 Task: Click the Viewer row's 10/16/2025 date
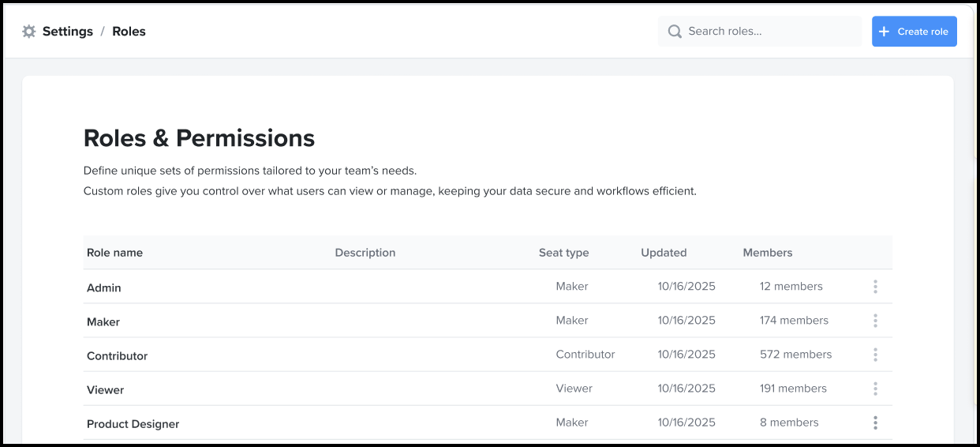tap(686, 389)
